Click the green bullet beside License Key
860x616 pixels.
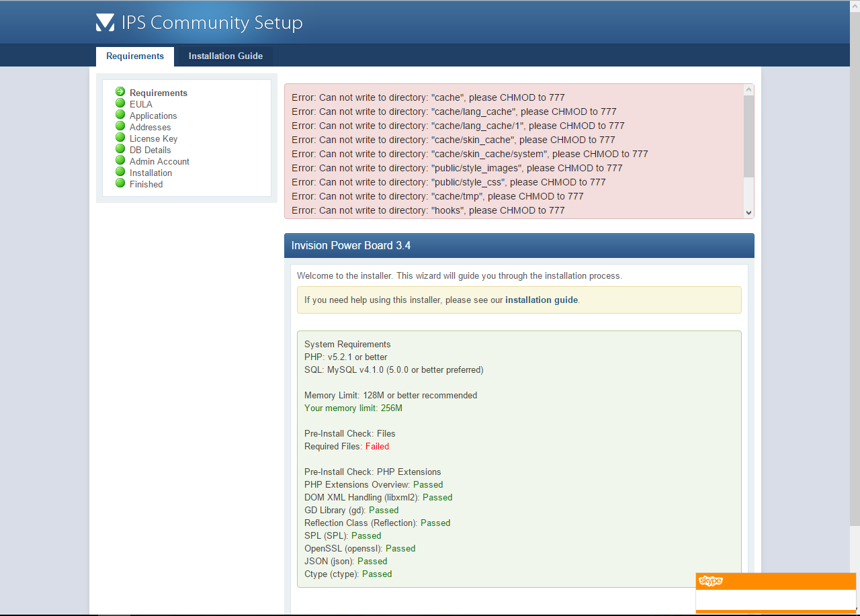(120, 138)
